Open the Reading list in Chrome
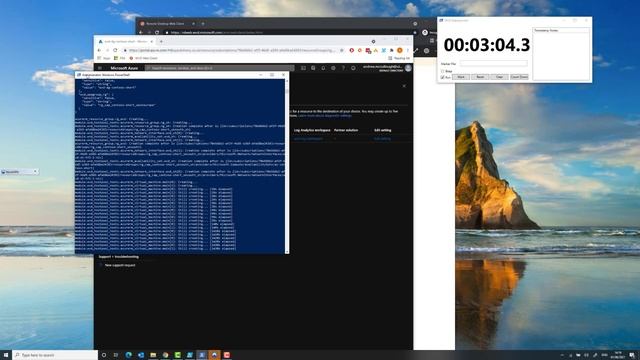640x360 pixels. click(399, 58)
